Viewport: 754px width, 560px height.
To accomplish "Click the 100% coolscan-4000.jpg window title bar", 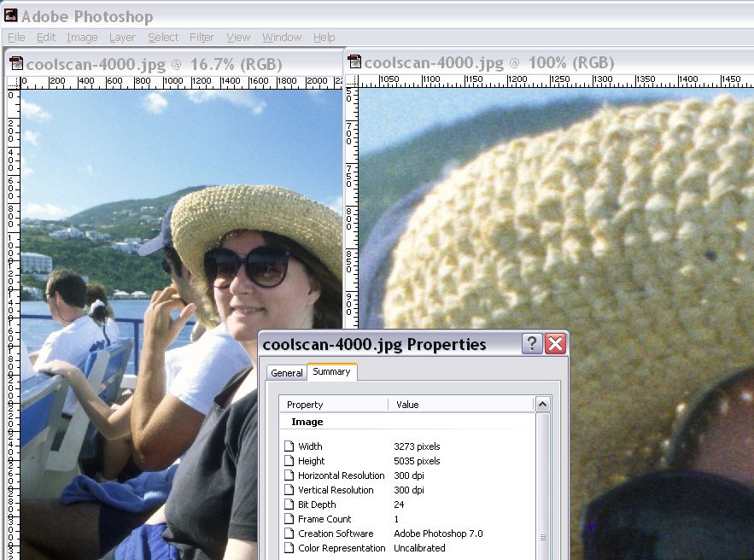I will 549,62.
